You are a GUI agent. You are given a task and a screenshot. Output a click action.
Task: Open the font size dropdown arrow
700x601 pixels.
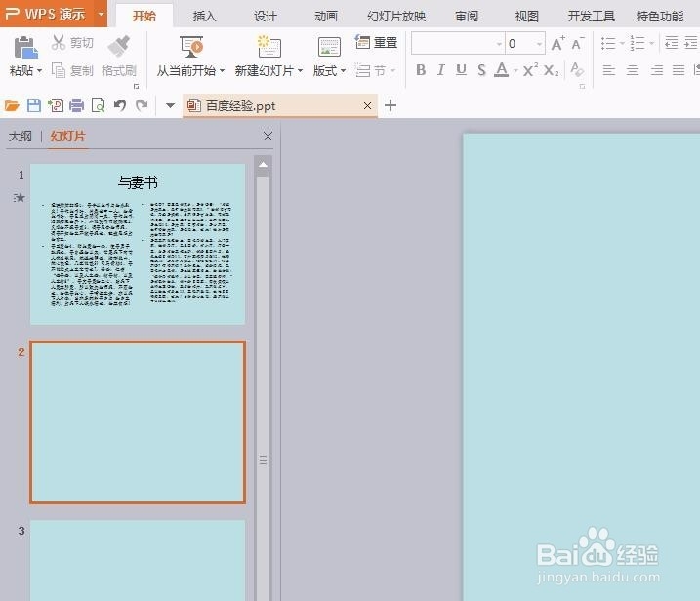coord(539,44)
